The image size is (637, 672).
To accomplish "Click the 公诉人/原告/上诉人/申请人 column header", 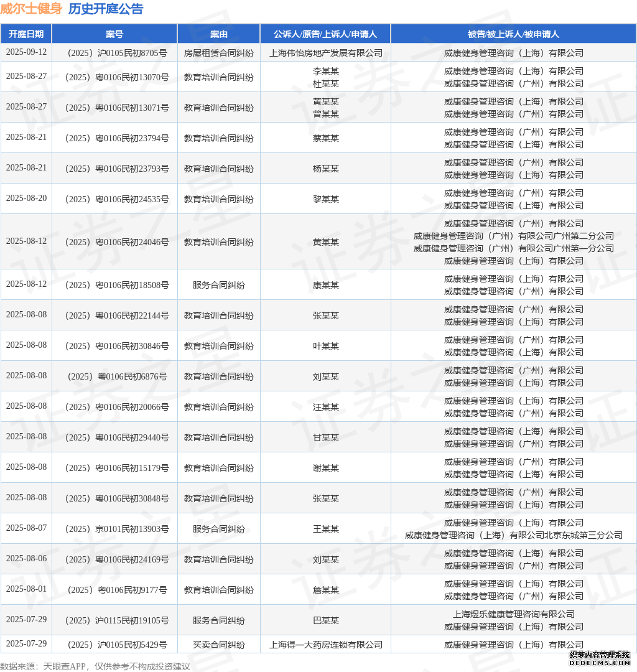I will point(325,34).
